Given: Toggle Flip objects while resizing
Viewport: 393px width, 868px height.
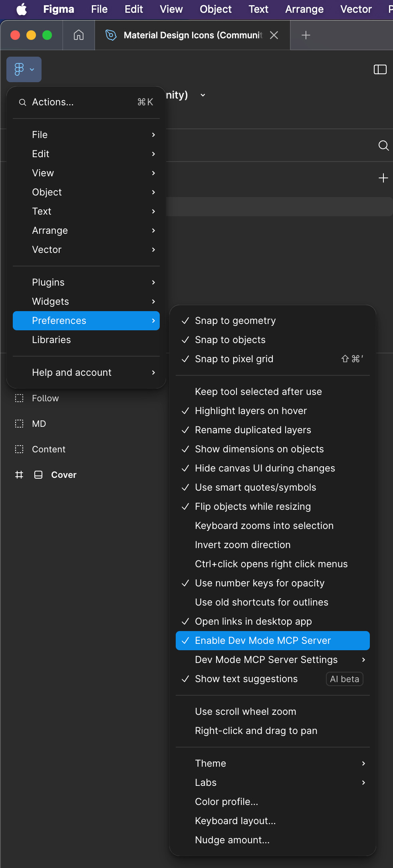Looking at the screenshot, I should (x=273, y=507).
